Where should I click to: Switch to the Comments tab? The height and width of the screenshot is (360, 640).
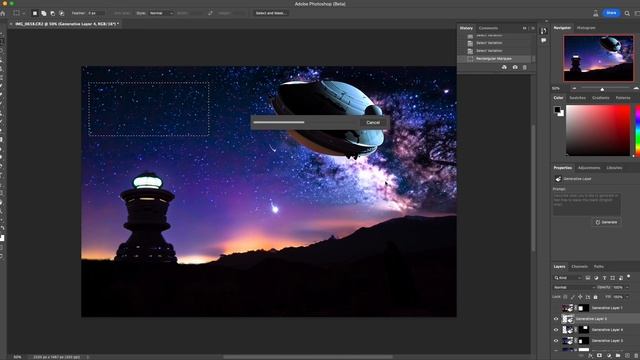click(x=488, y=28)
